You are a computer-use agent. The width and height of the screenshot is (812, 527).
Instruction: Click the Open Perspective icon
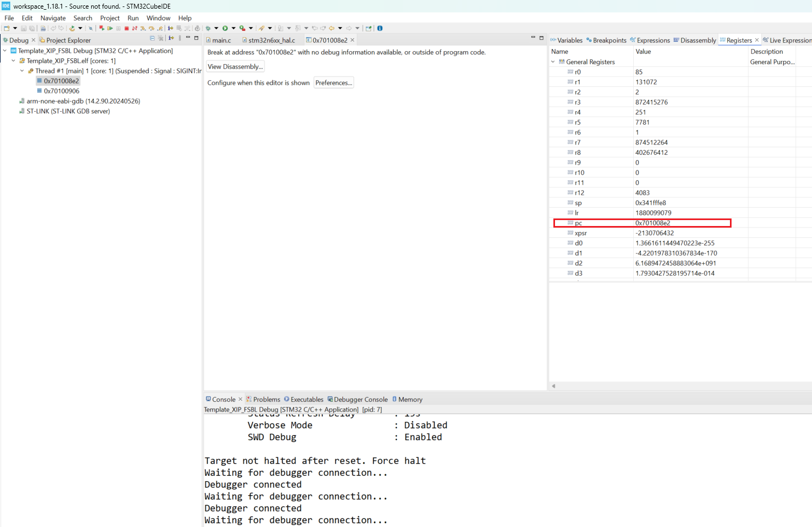(368, 28)
